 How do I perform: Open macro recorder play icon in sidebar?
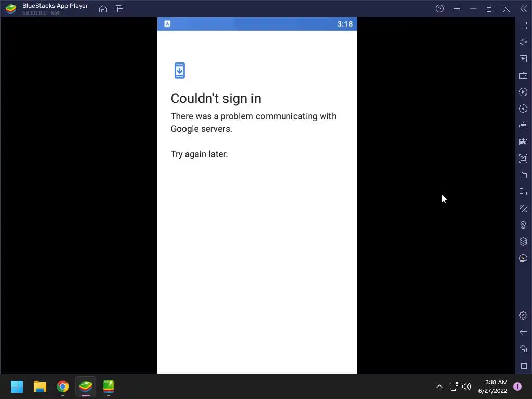click(x=523, y=92)
